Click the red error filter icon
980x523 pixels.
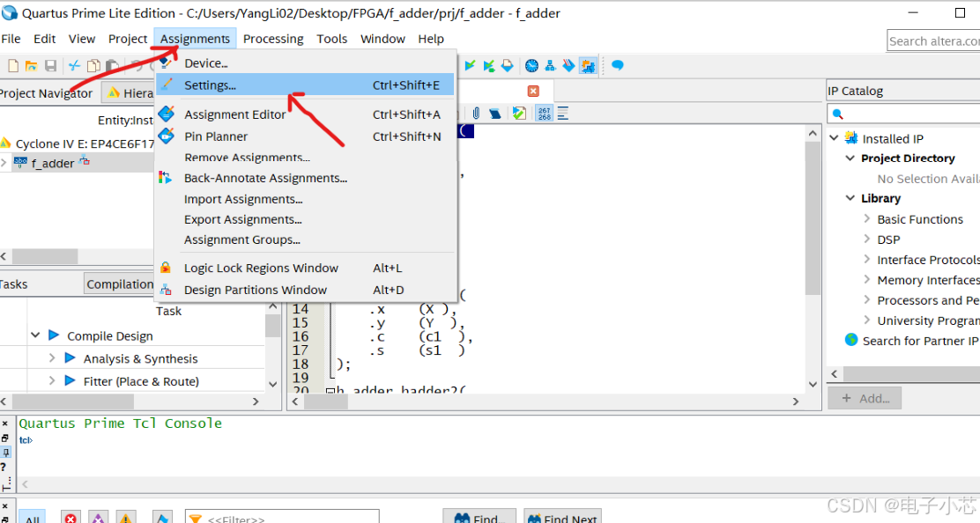pos(71,518)
